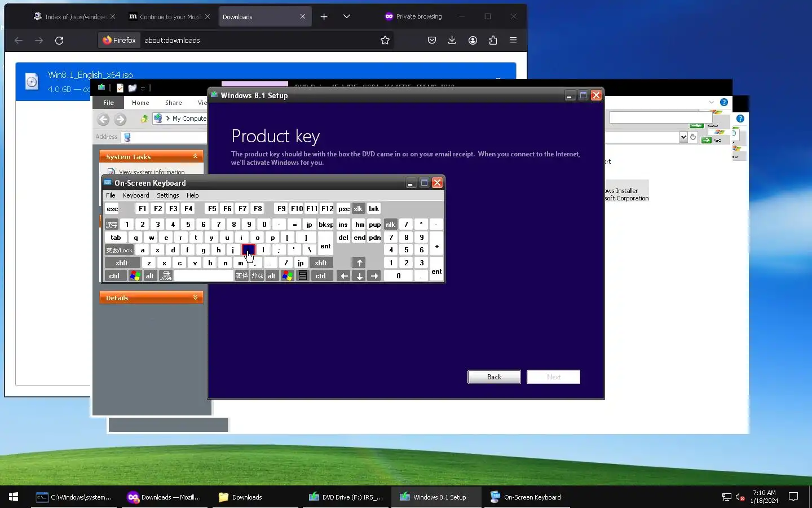Image resolution: width=812 pixels, height=508 pixels.
Task: Expand the List all tabs chevron in Firefox
Action: [x=347, y=17]
